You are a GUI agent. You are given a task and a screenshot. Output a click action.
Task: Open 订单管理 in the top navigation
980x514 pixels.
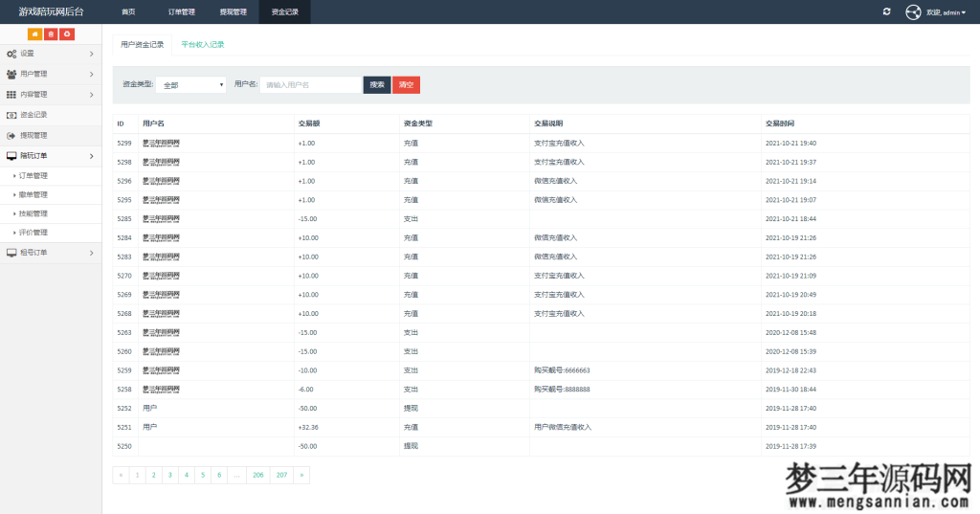181,12
